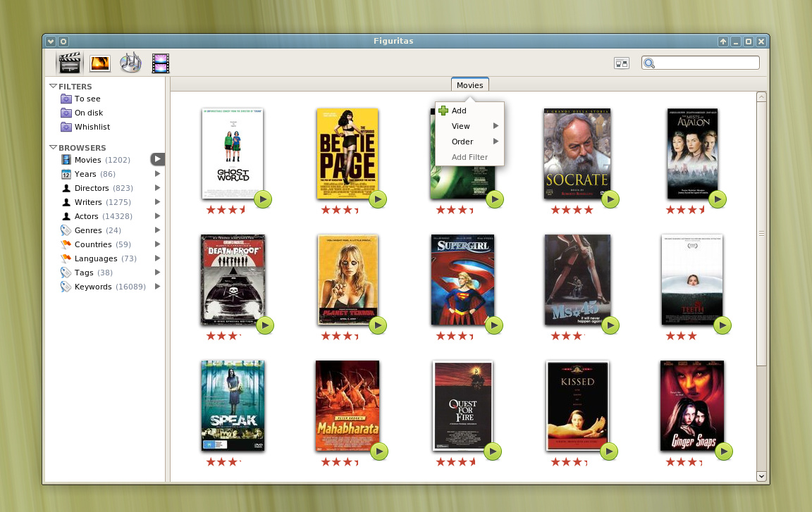
Task: Open the Whishlist filter
Action: (92, 127)
